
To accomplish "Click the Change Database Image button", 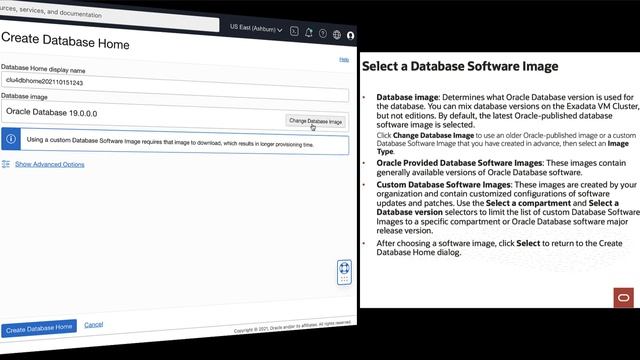I will click(x=316, y=121).
